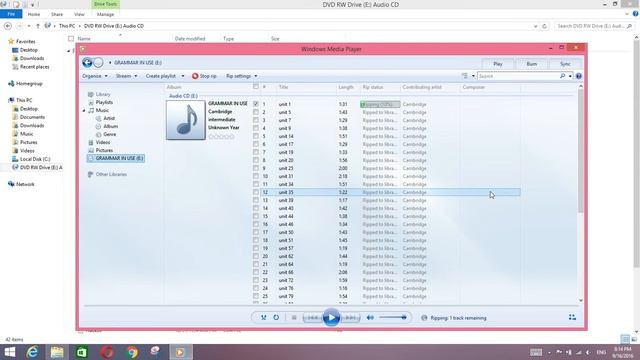Mute the volume speaker icon
The image size is (640, 360).
(x=370, y=318)
